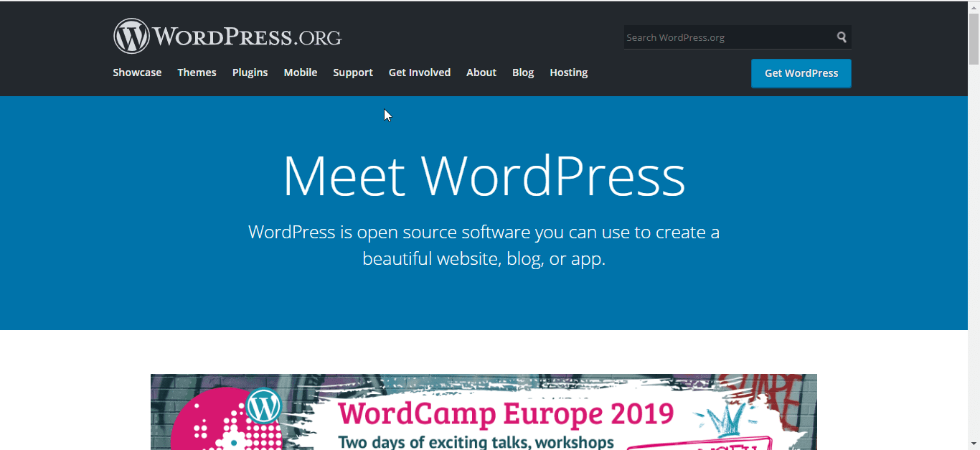Go to the Support page
Viewport: 980px width, 450px height.
[353, 72]
